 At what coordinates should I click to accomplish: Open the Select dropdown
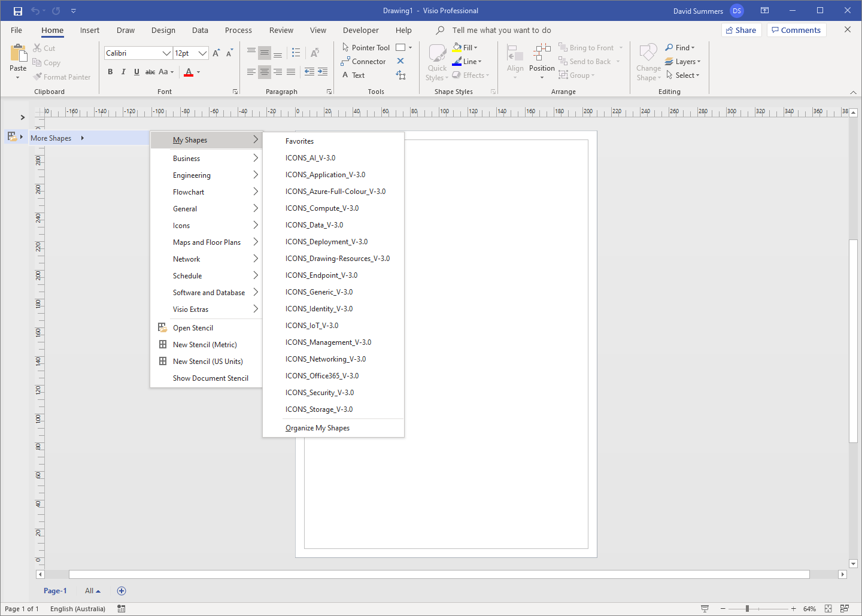[682, 75]
